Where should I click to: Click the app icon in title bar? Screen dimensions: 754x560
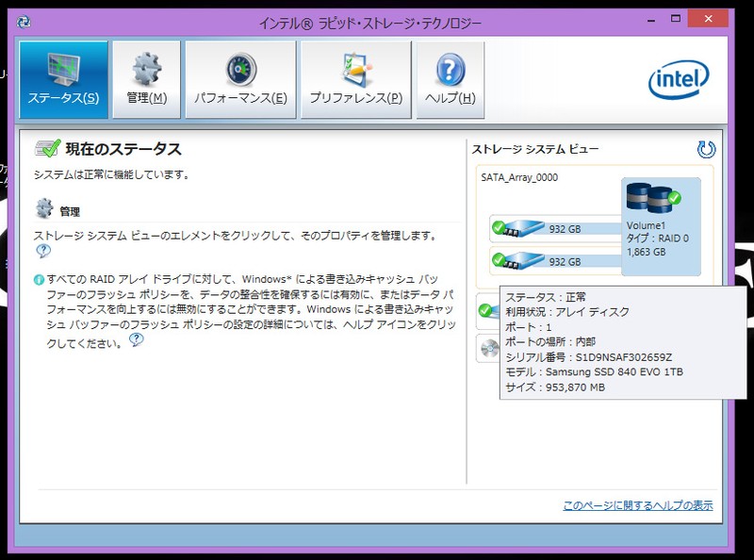[x=24, y=22]
